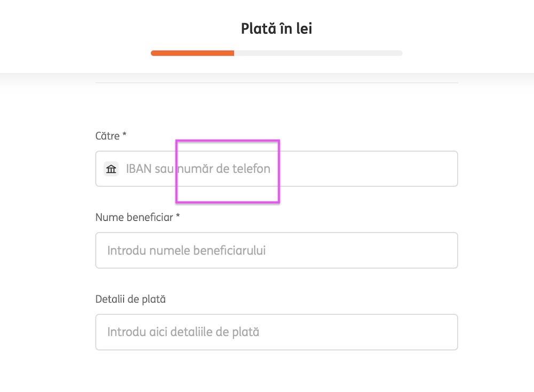Viewport: 534px width, 392px height.
Task: Click the Detalii de plată label text
Action: (x=130, y=299)
